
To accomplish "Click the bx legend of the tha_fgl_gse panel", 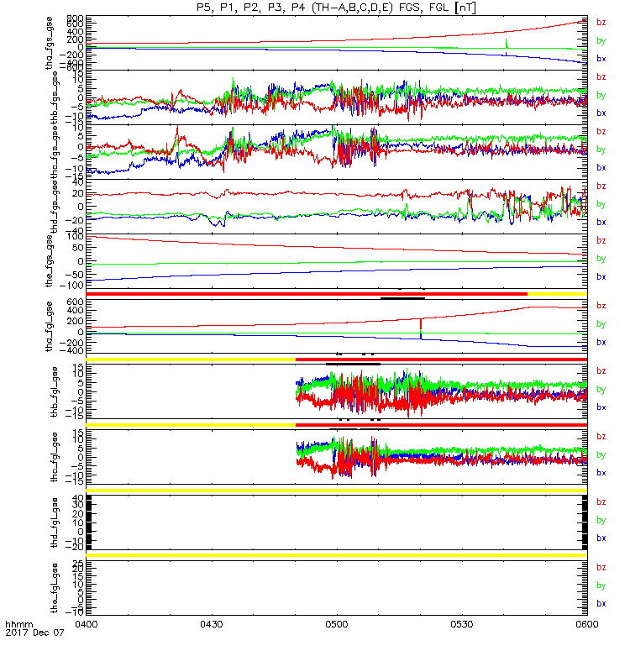I will 601,342.
